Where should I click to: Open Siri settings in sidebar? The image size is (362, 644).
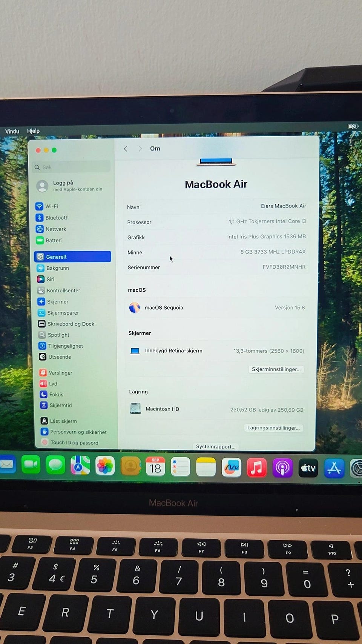[x=46, y=279]
